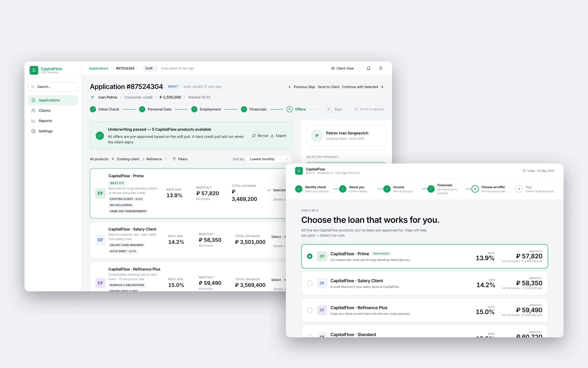
Task: Select the CapitalFlow · Refinance Plus radio button
Action: pyautogui.click(x=310, y=310)
